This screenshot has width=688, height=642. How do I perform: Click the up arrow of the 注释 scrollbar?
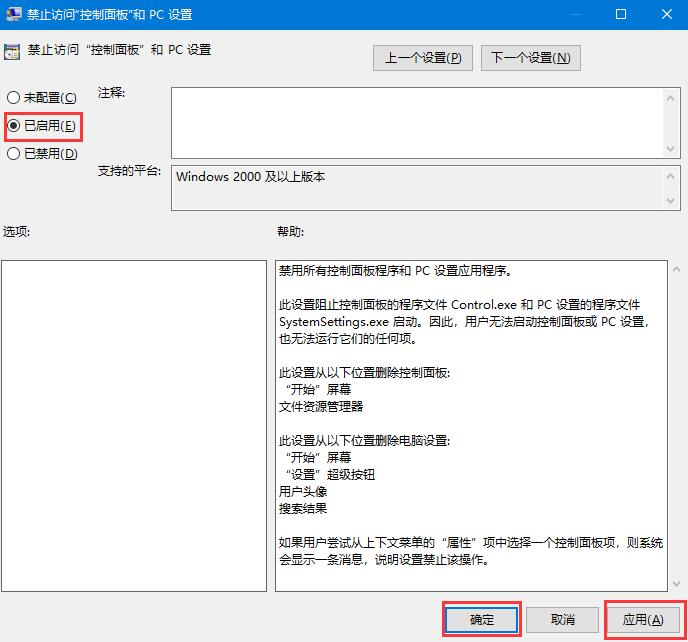tap(672, 97)
